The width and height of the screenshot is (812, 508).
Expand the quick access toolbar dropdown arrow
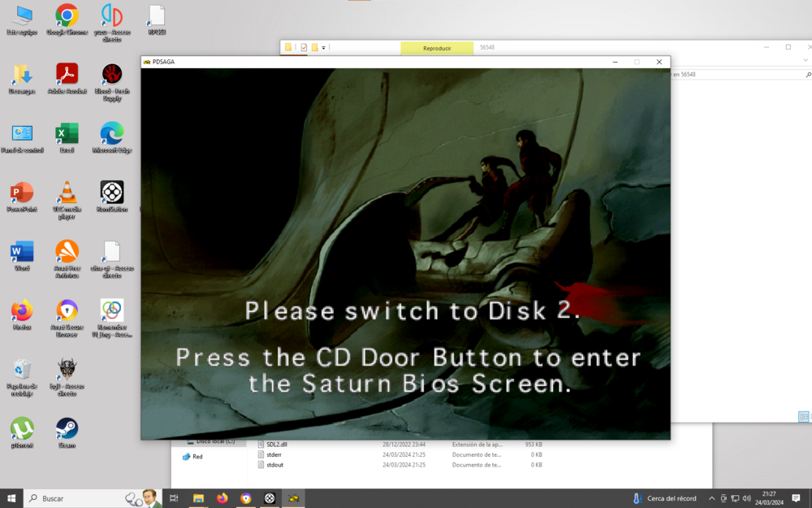tap(323, 48)
